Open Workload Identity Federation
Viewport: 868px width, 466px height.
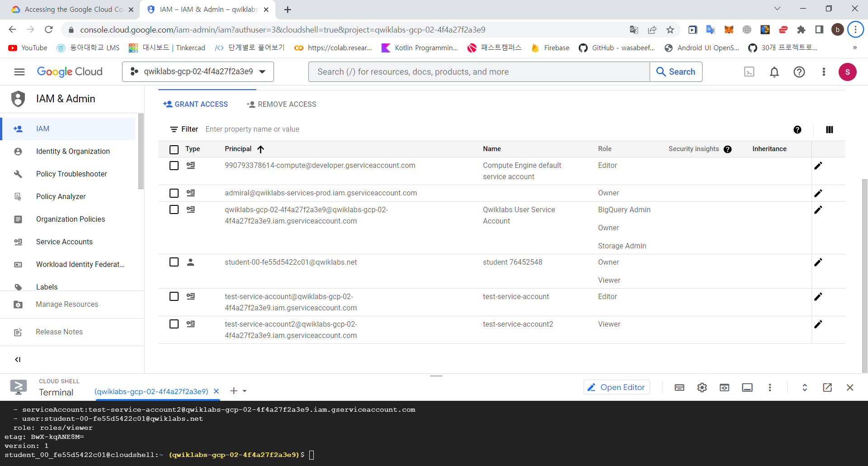pos(68,265)
